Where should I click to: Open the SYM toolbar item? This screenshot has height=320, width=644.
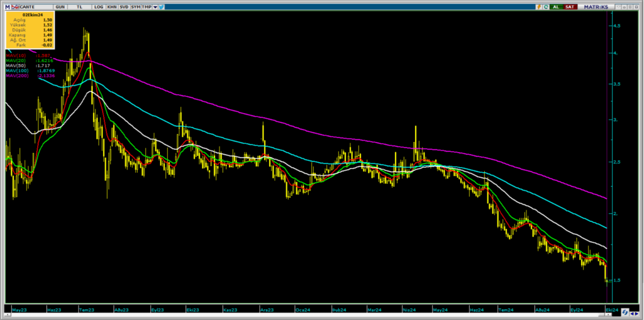pos(135,6)
